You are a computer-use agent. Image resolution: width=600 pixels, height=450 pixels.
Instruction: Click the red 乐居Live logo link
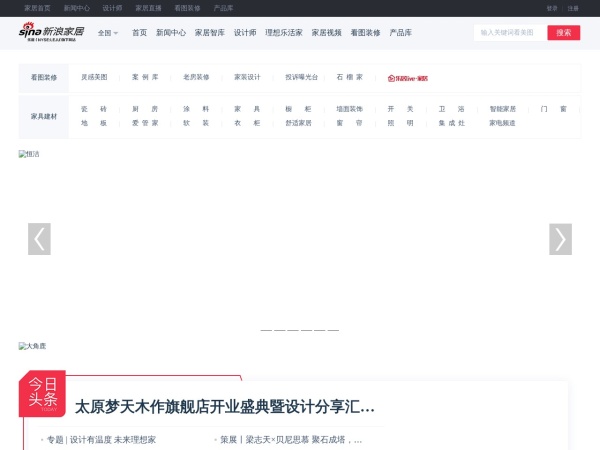407,77
